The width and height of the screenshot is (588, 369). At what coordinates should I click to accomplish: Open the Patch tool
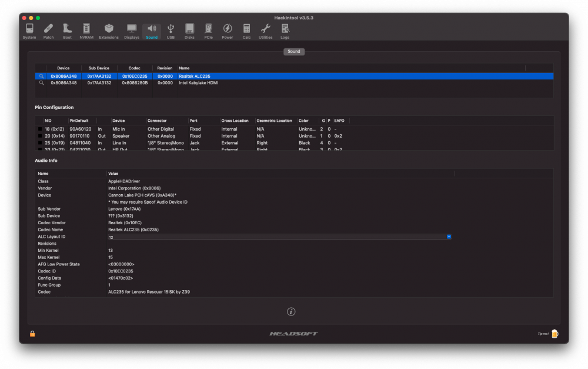(48, 32)
